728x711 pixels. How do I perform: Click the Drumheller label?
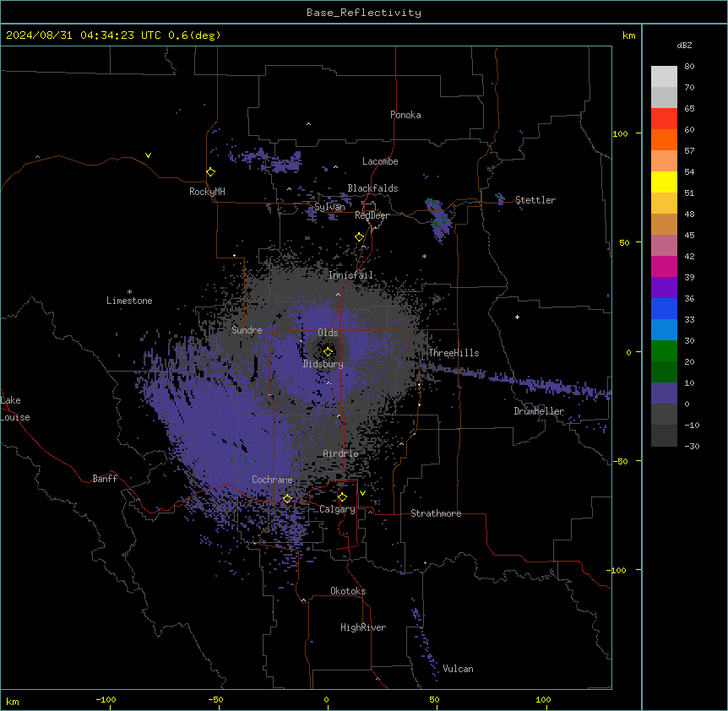(539, 411)
